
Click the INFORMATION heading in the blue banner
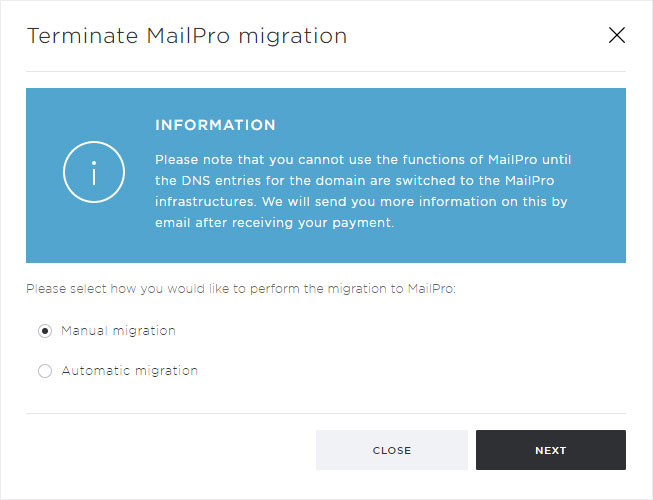215,125
